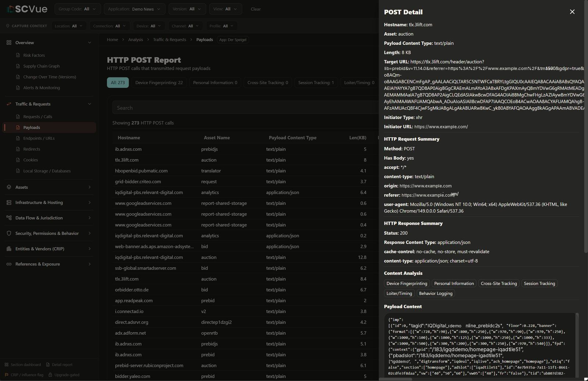Select the grid-bidder.criteo.com row
588x381 pixels.
point(245,182)
